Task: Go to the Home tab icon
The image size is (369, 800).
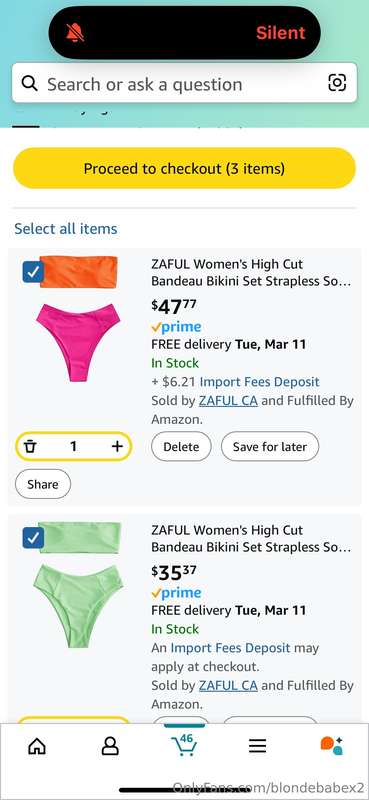Action: [x=37, y=747]
